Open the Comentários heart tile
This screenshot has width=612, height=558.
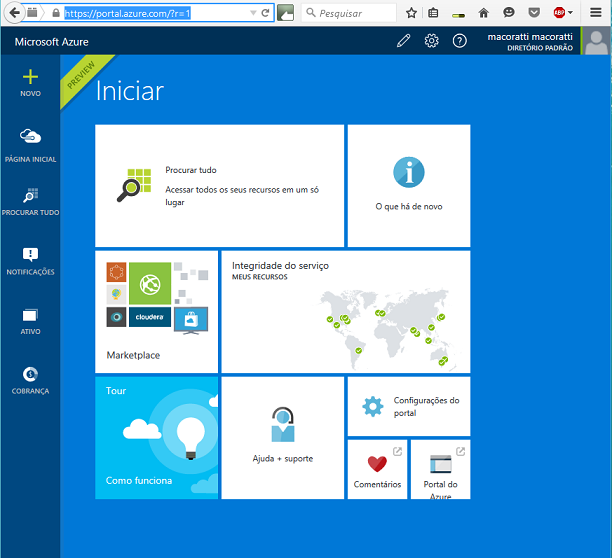click(377, 469)
